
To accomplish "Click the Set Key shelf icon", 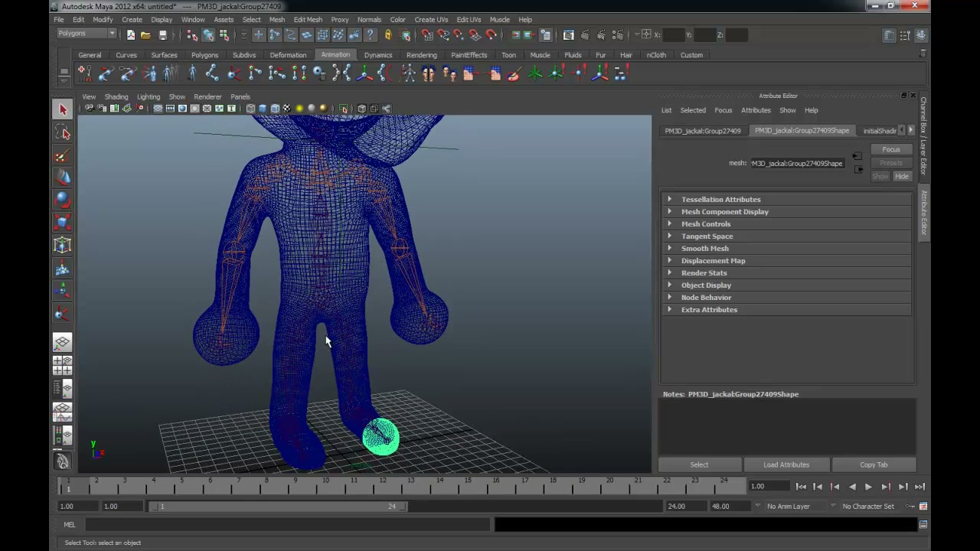I will coord(84,73).
